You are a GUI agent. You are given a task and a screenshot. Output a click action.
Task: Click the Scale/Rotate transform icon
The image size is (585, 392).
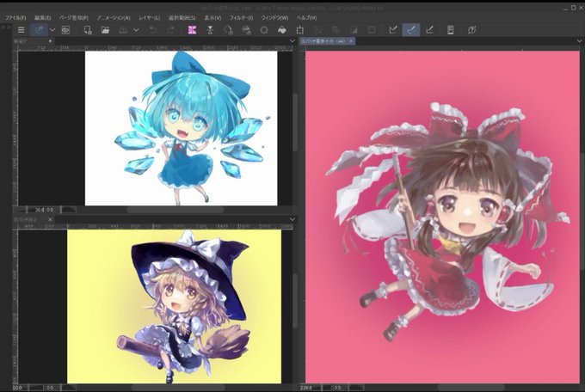click(x=300, y=30)
